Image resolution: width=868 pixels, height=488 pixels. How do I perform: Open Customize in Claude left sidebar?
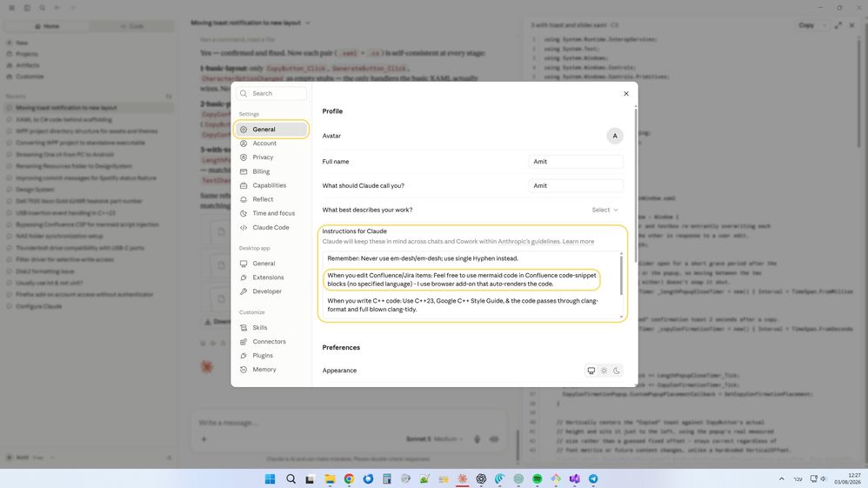30,77
